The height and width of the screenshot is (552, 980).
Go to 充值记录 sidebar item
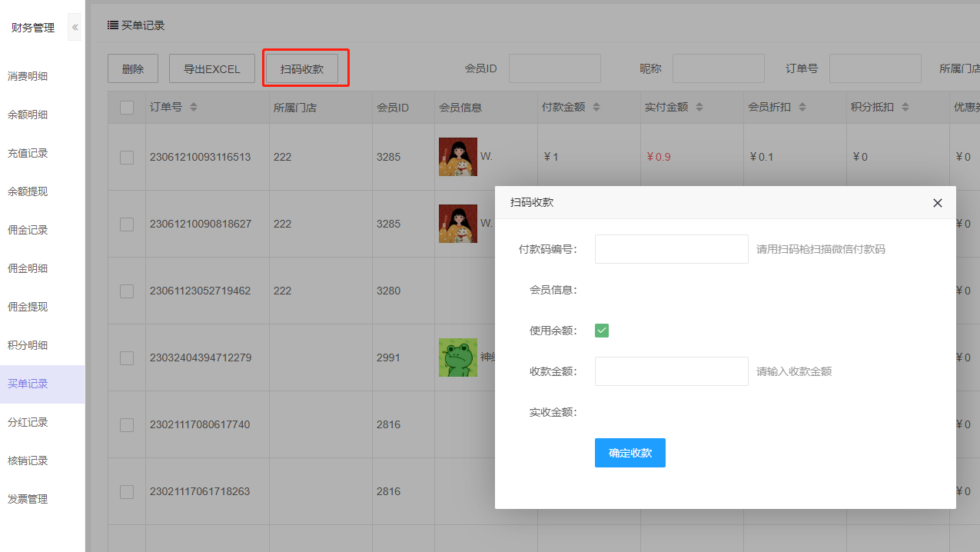[x=28, y=153]
